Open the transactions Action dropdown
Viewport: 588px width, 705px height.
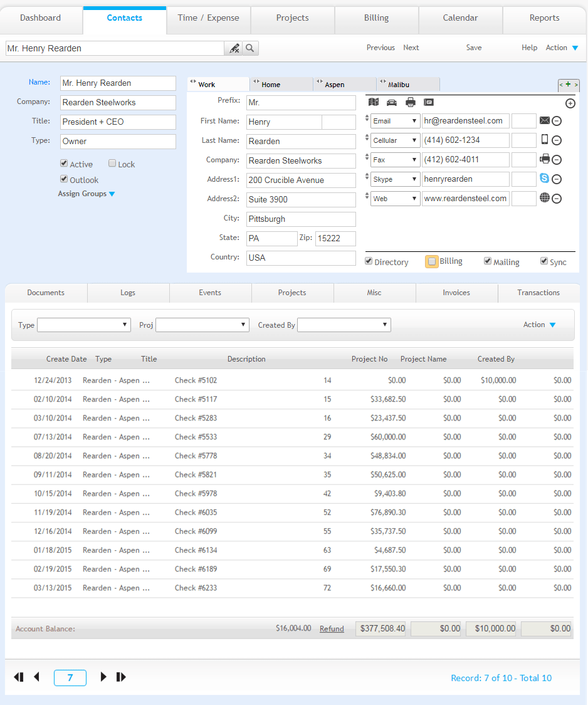click(x=539, y=325)
